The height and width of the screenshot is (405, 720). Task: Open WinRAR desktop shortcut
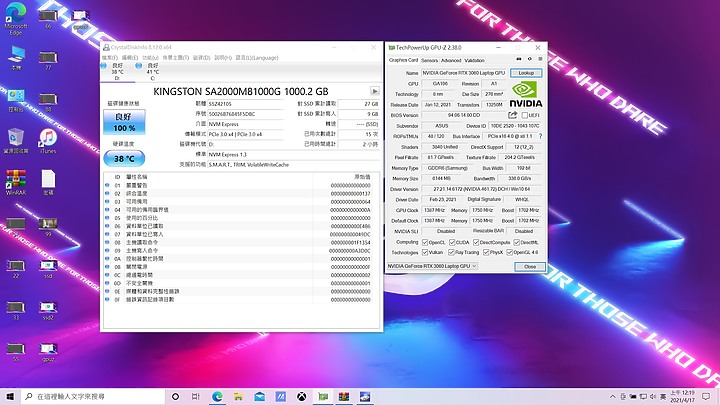(x=16, y=182)
